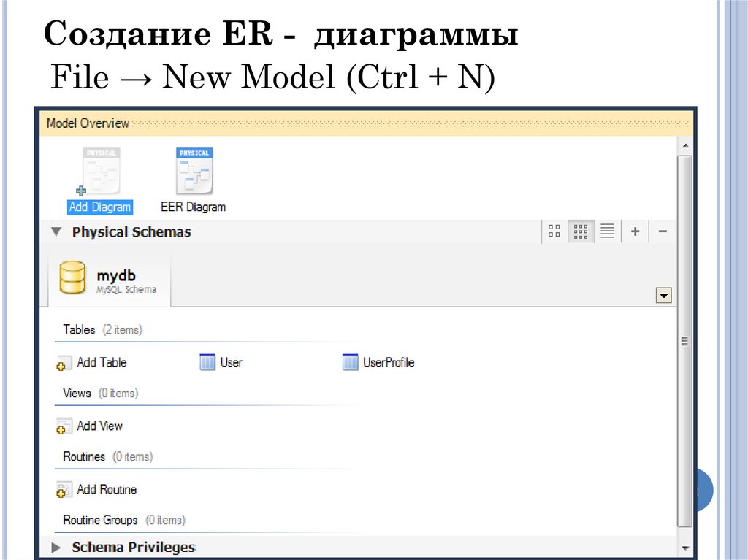Image resolution: width=748 pixels, height=560 pixels.
Task: Click the plus button to add schema
Action: (635, 231)
